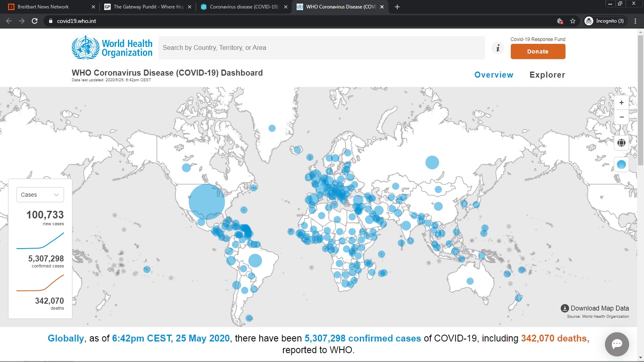Close The Gateway Pundit tab
Image resolution: width=644 pixels, height=362 pixels.
tap(190, 7)
